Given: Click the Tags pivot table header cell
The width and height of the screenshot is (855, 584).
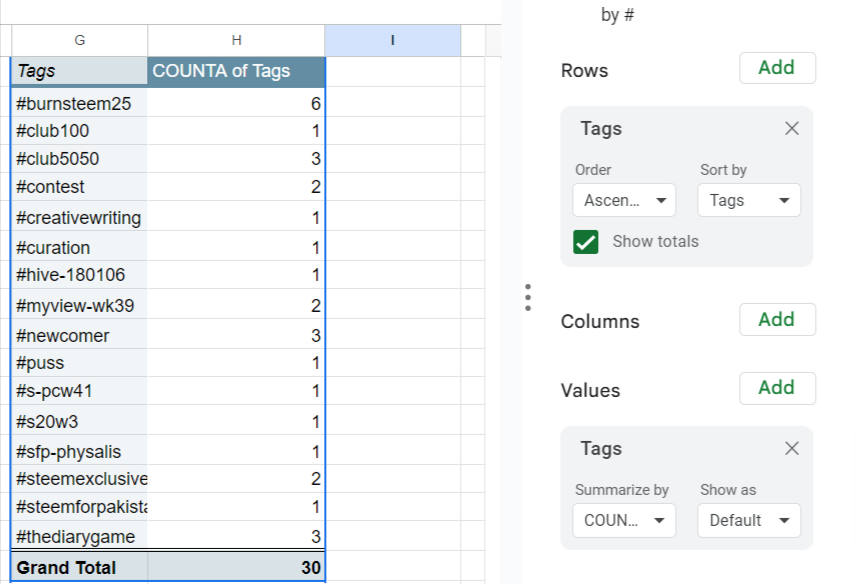Looking at the screenshot, I should pyautogui.click(x=80, y=71).
